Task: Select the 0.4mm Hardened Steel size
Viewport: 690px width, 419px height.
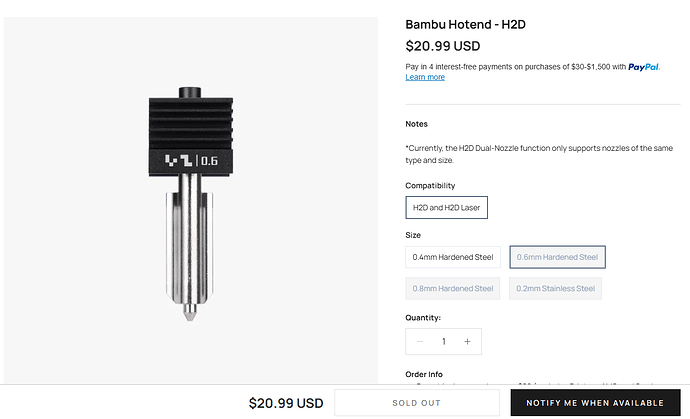Action: tap(453, 257)
